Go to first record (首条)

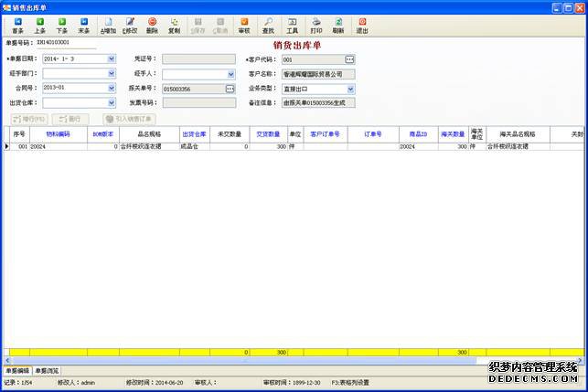17,25
